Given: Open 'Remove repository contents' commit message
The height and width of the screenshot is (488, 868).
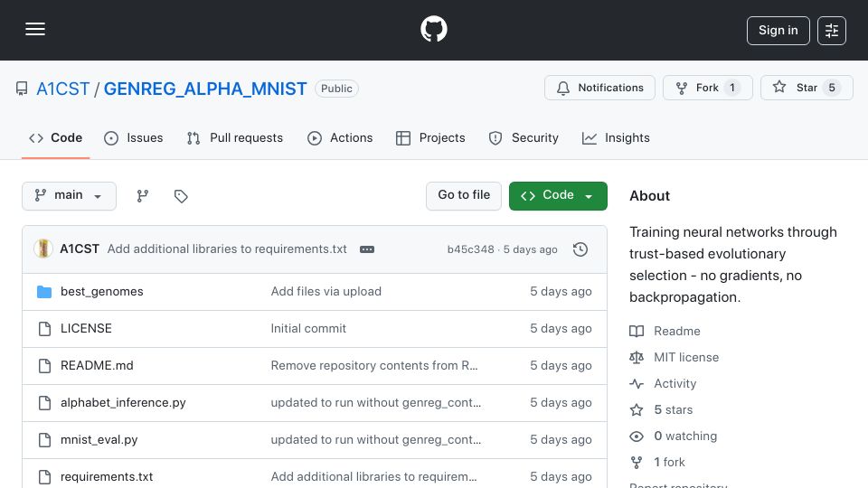Looking at the screenshot, I should coord(374,366).
